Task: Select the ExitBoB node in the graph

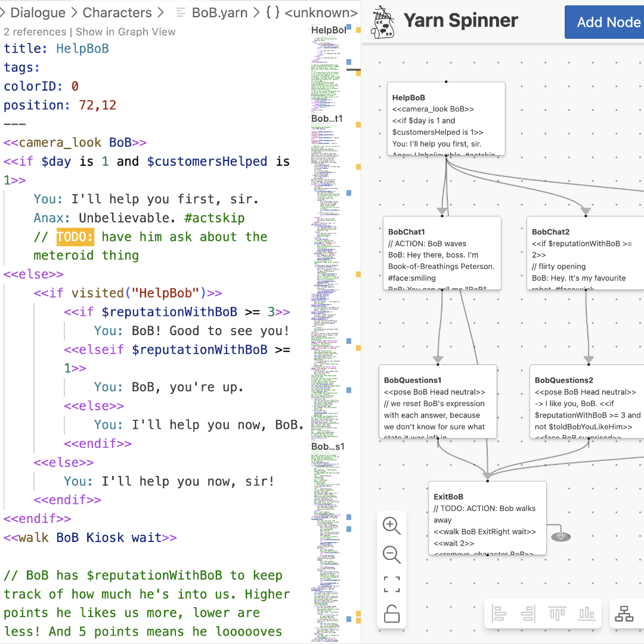Action: [x=487, y=518]
